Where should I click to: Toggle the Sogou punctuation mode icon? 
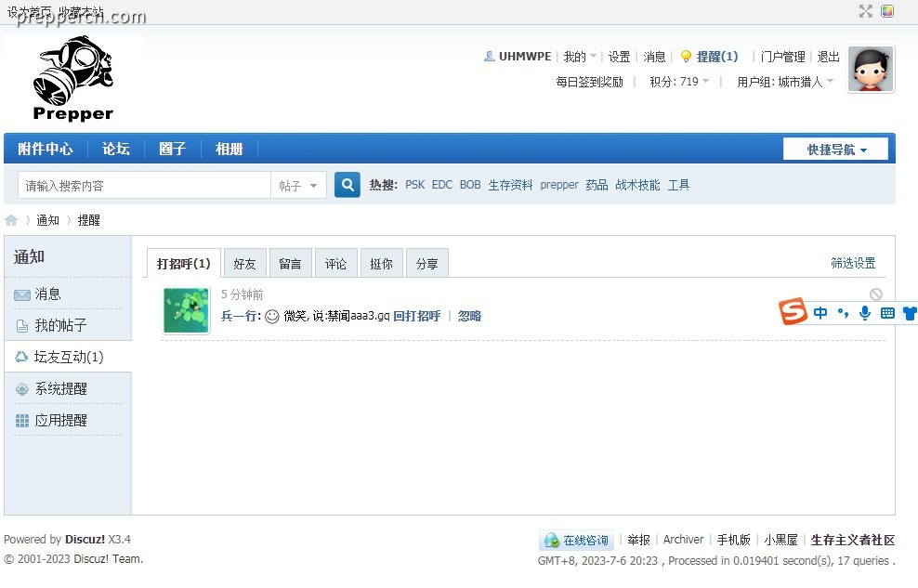coord(843,313)
